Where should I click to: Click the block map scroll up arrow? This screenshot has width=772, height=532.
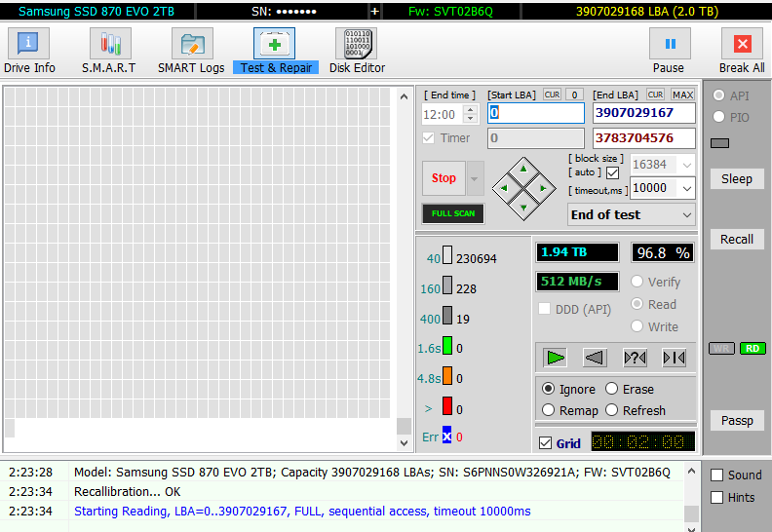pyautogui.click(x=404, y=96)
